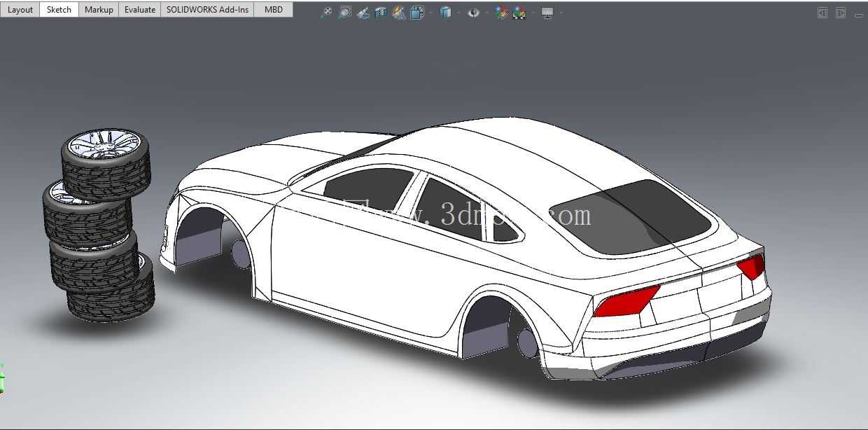Activate the Zoom to Area tool
Screen dimensions: 868x430
point(345,12)
